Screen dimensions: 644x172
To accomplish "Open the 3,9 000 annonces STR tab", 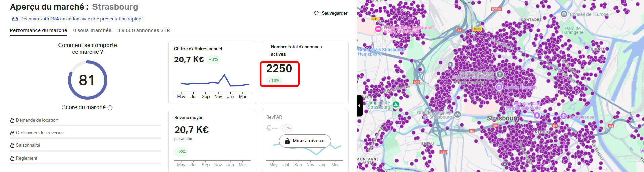I will click(144, 30).
